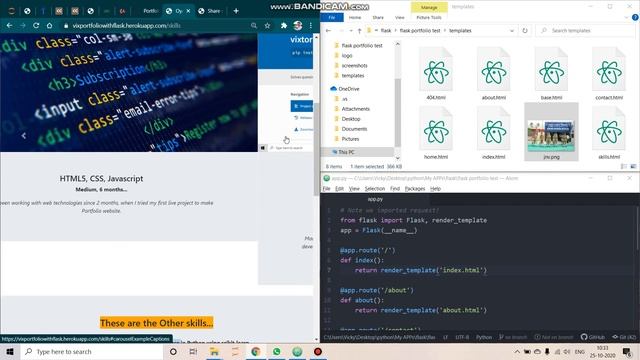Select Documents folder in navigation pane
640x360 pixels.
[354, 129]
